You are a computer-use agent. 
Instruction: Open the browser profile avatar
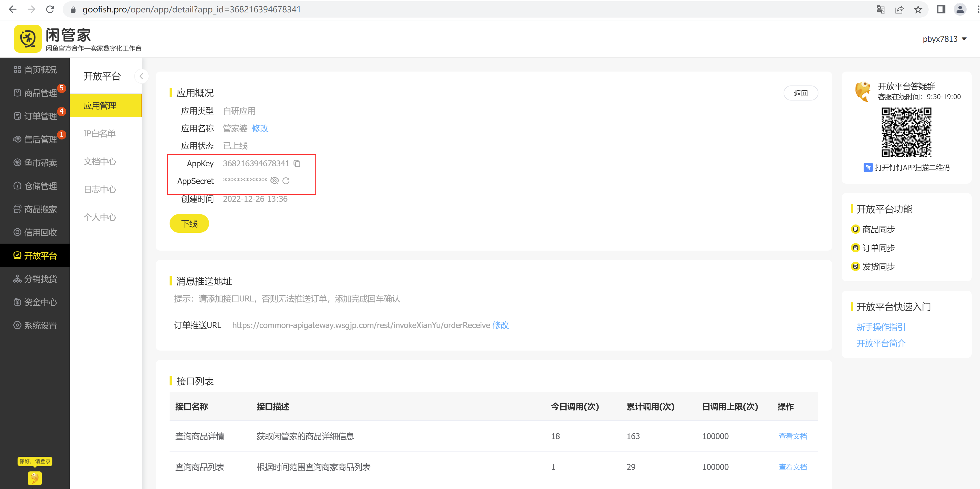(960, 10)
